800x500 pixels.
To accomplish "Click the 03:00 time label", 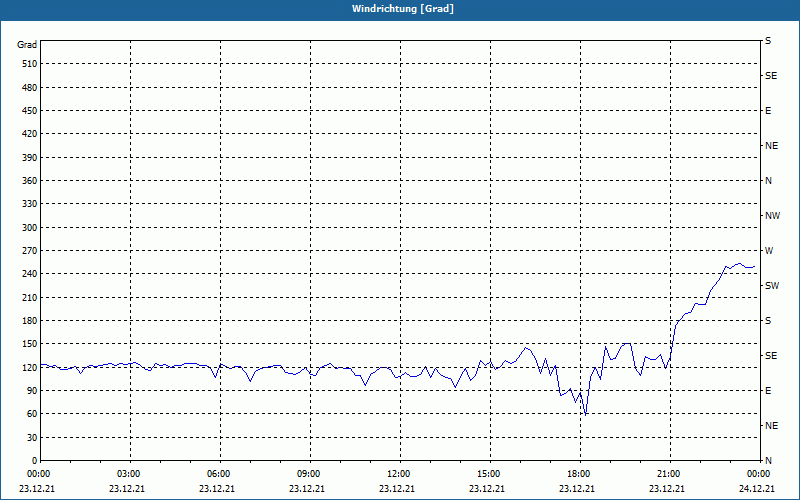I will tap(130, 474).
